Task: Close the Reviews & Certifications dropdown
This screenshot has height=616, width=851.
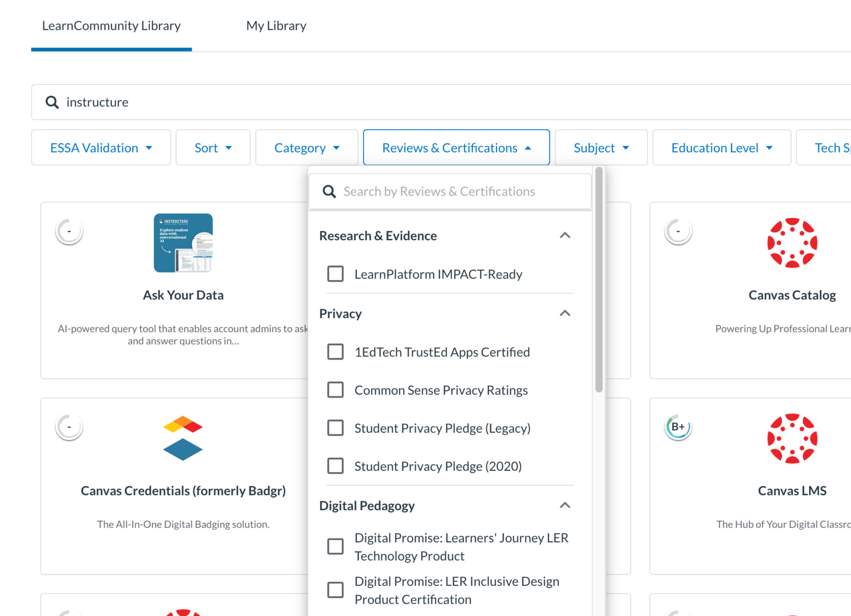Action: (x=456, y=147)
